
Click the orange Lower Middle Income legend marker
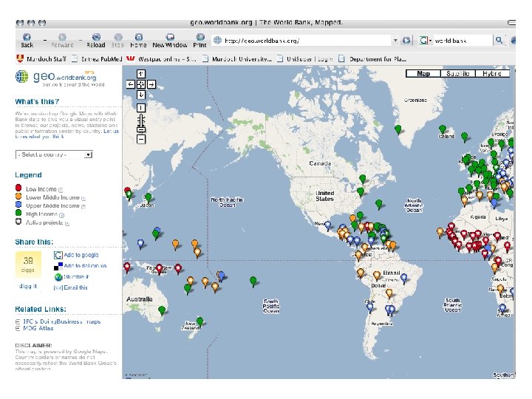pyautogui.click(x=18, y=196)
